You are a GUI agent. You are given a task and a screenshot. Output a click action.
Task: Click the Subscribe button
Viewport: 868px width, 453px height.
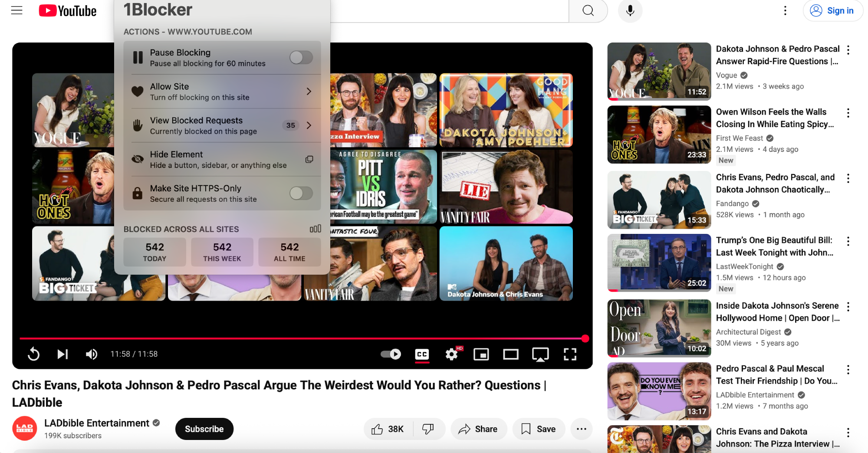click(204, 429)
